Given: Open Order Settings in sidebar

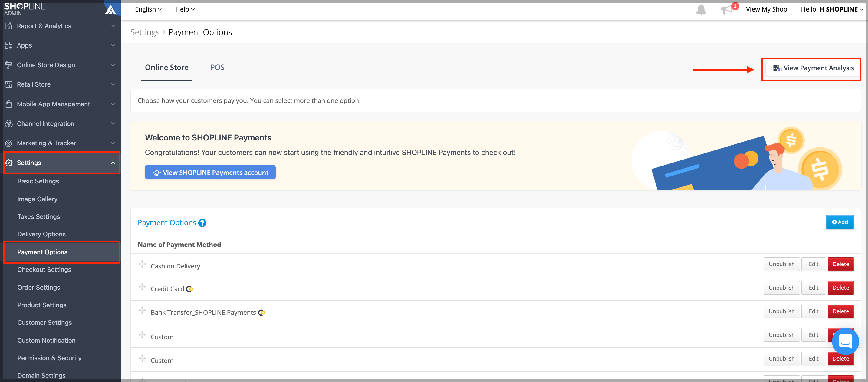Looking at the screenshot, I should 39,287.
